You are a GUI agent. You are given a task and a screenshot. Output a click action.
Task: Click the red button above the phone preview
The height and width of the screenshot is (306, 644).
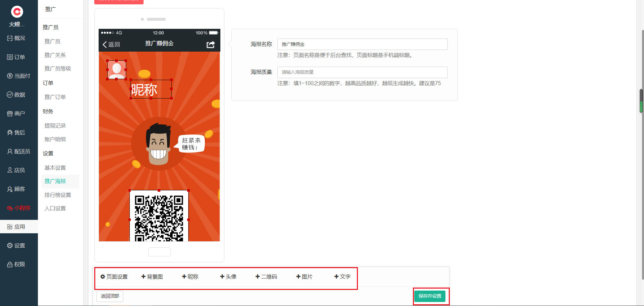(x=119, y=2)
